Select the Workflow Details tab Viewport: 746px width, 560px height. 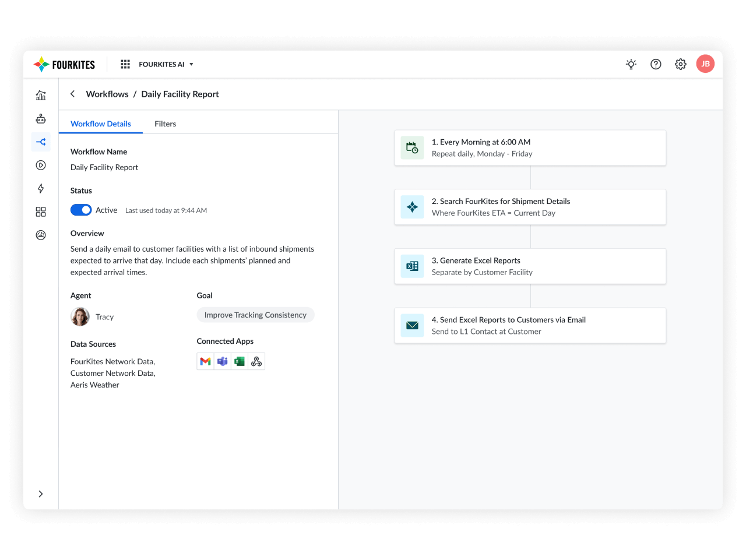[101, 124]
